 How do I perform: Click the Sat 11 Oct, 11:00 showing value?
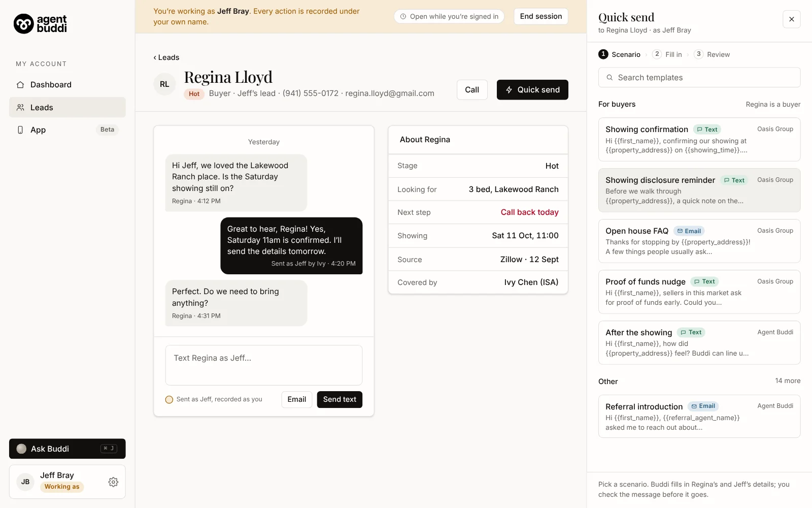point(525,236)
